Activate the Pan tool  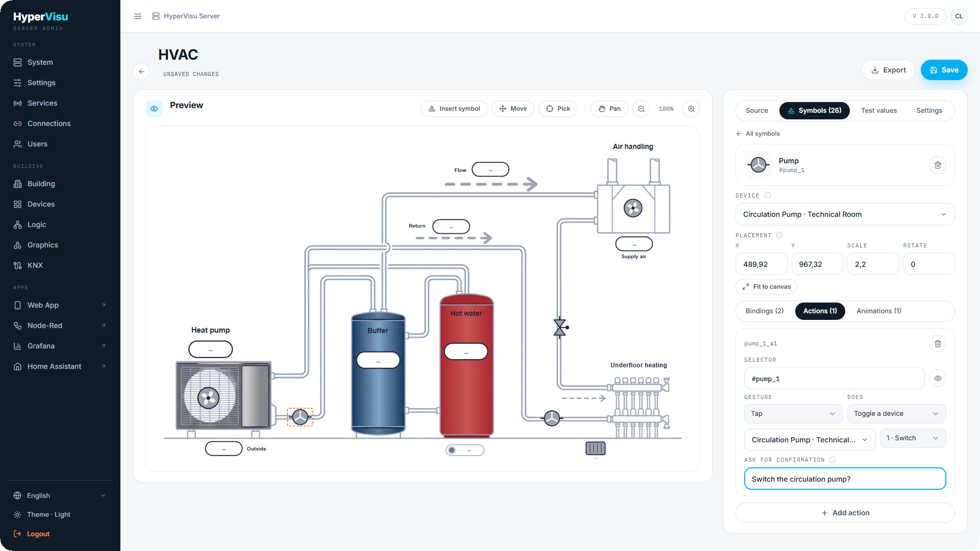pos(609,109)
